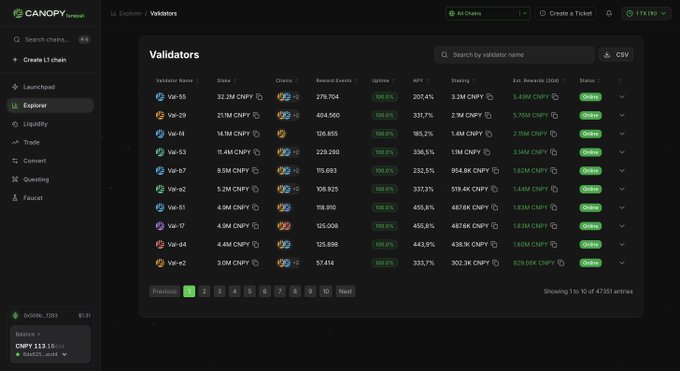Copy the 5.2M CNPY stake for Val-a2

[255, 189]
